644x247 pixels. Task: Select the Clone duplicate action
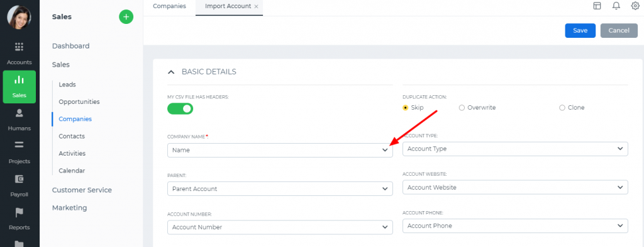click(572, 108)
